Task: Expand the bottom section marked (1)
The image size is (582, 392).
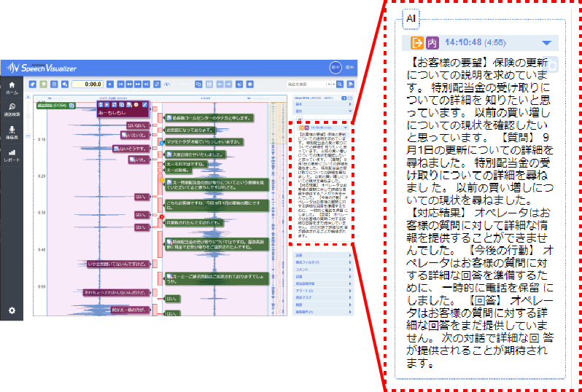Action: click(322, 312)
